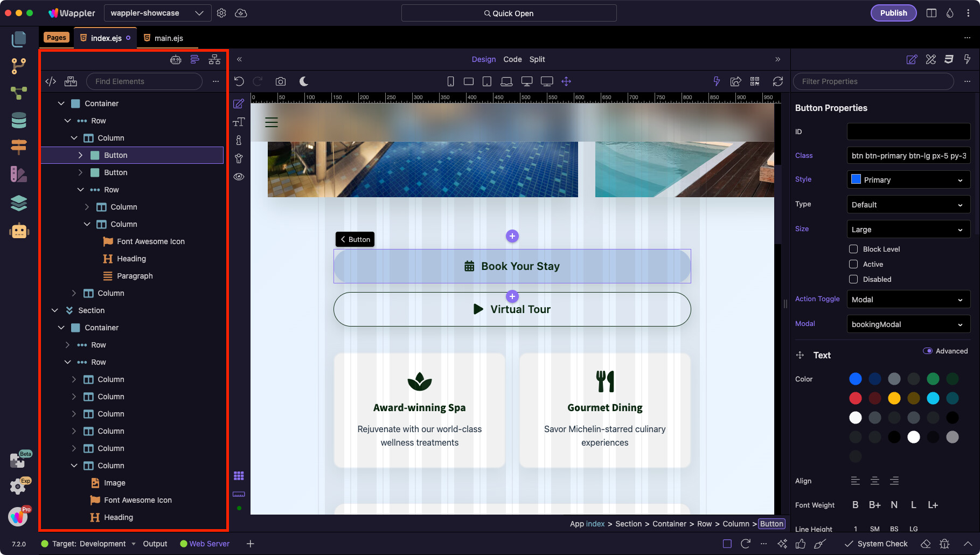Select the mobile phone viewport icon
Image resolution: width=980 pixels, height=555 pixels.
pos(450,81)
